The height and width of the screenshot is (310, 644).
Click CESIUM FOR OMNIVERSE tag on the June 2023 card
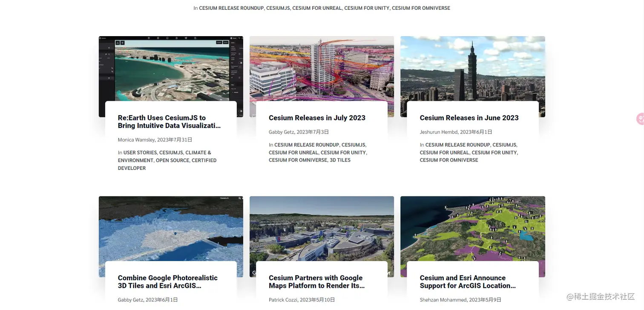click(449, 160)
